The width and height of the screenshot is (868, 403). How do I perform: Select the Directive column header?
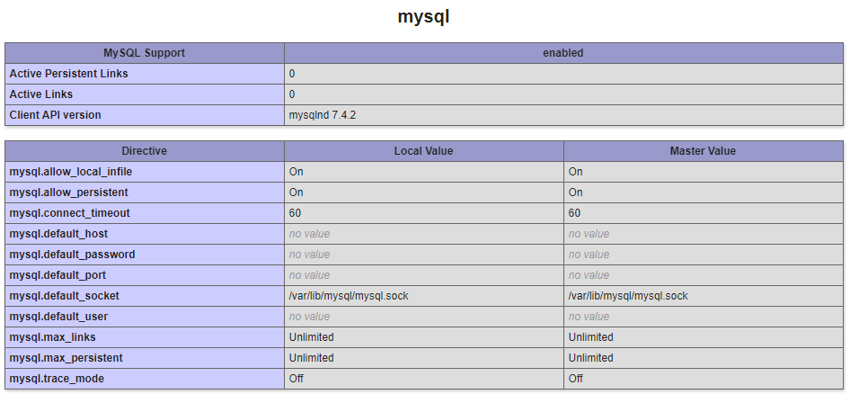pyautogui.click(x=145, y=151)
